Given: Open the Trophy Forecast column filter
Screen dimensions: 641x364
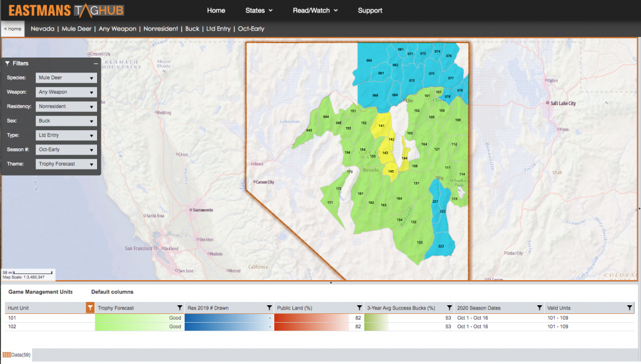Looking at the screenshot, I should pyautogui.click(x=180, y=308).
